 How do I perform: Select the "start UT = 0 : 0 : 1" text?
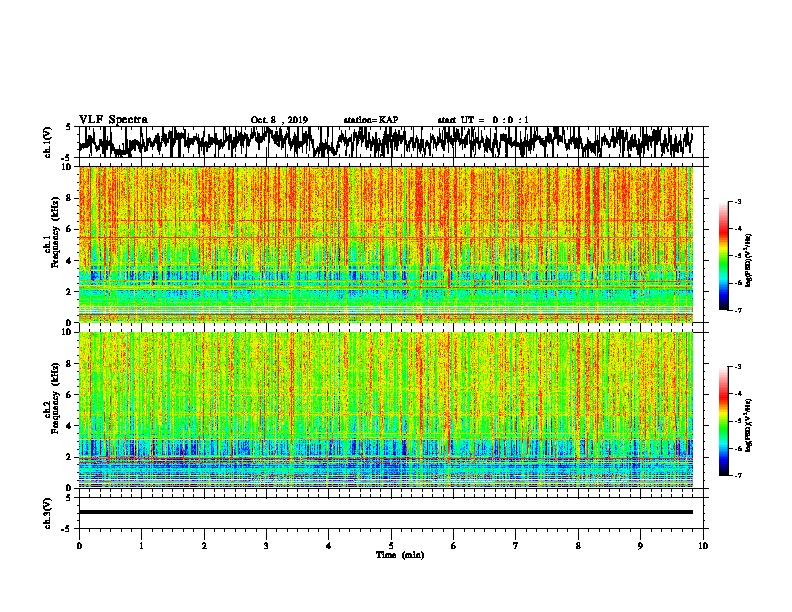point(483,120)
